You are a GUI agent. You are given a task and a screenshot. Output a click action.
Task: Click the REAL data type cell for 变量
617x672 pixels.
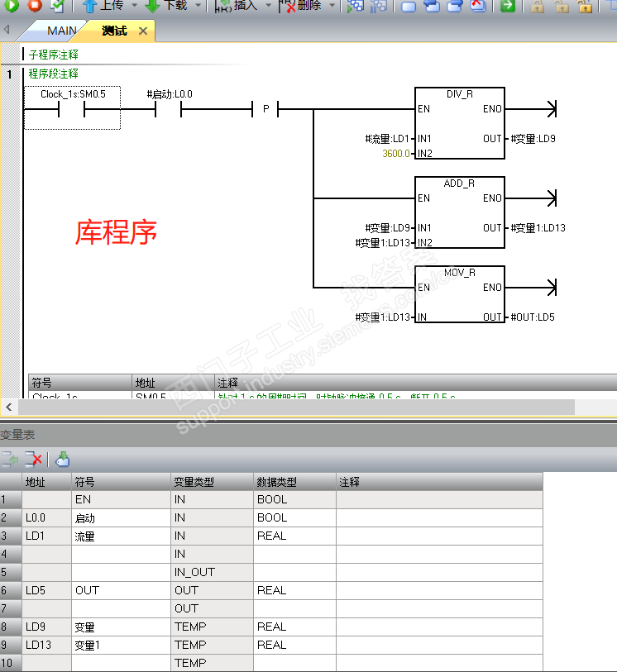point(295,627)
